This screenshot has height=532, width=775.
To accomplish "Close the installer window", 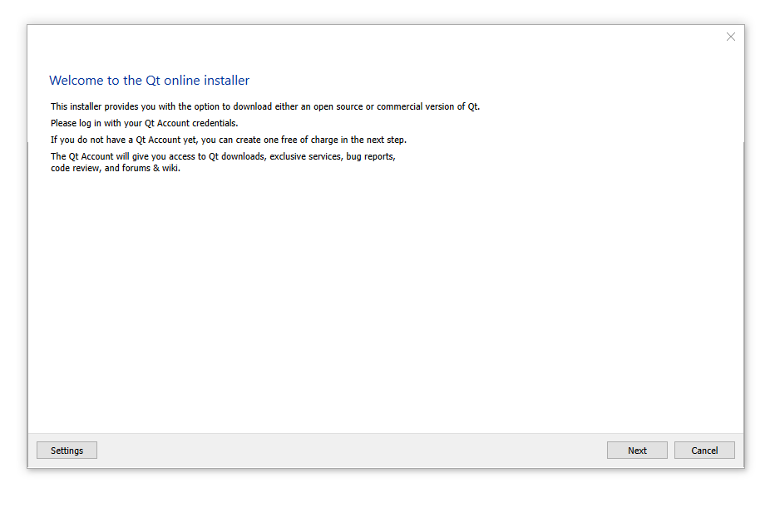I will point(731,37).
